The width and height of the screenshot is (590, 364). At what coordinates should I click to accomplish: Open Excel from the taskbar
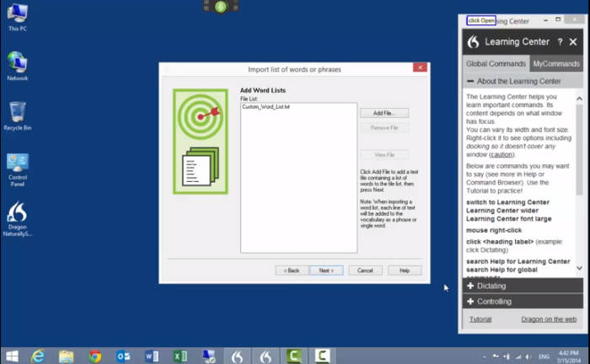[180, 356]
